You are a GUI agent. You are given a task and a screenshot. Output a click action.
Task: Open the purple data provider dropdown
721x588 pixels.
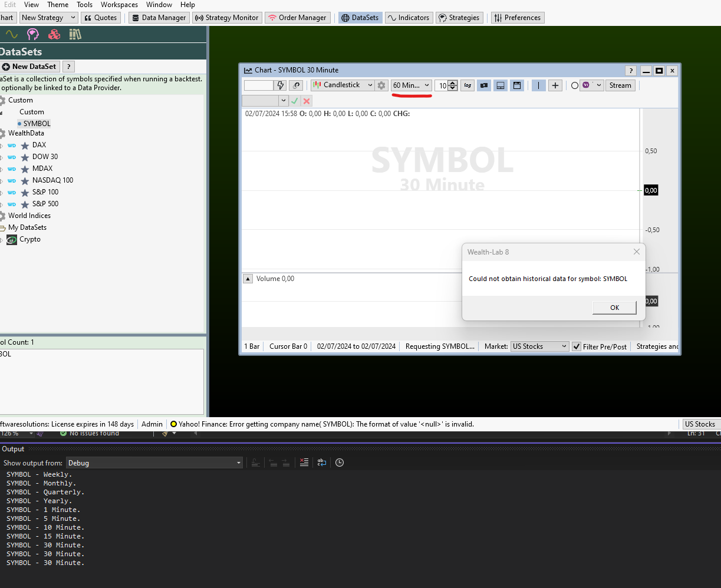(592, 85)
